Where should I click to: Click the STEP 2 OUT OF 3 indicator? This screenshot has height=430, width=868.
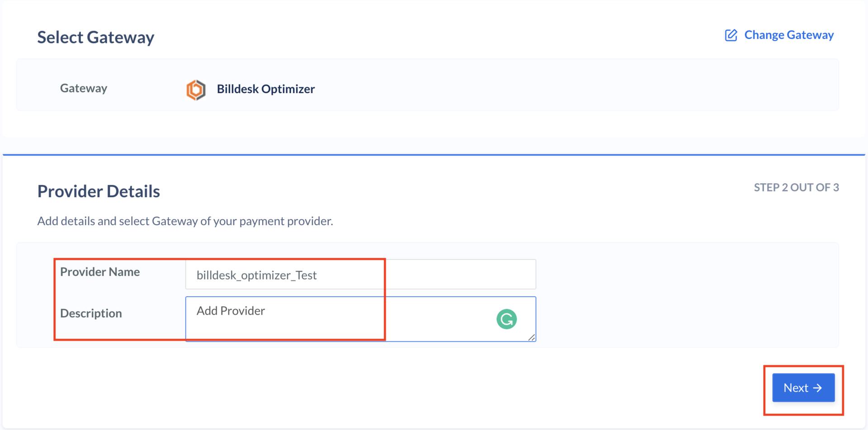point(796,187)
